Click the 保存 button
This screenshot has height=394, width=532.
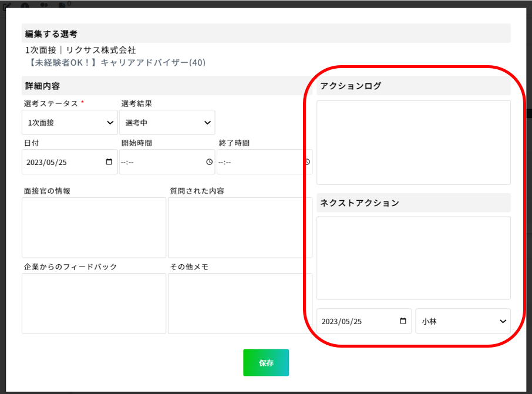tap(266, 362)
